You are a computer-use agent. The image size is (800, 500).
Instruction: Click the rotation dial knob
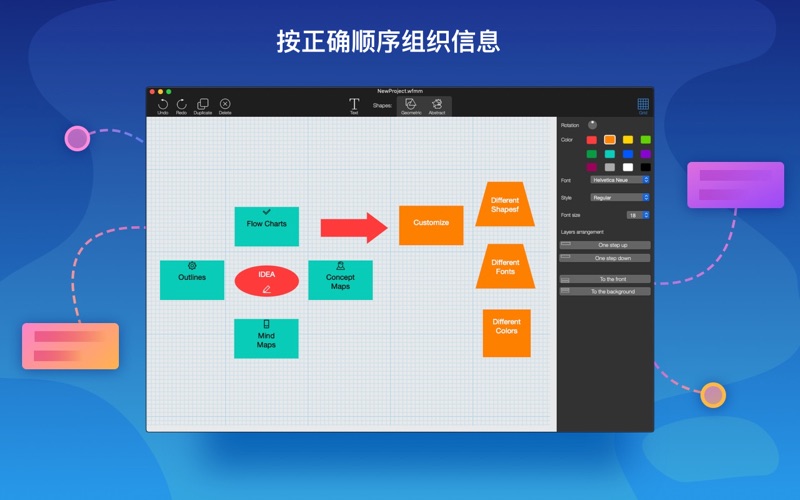click(592, 125)
